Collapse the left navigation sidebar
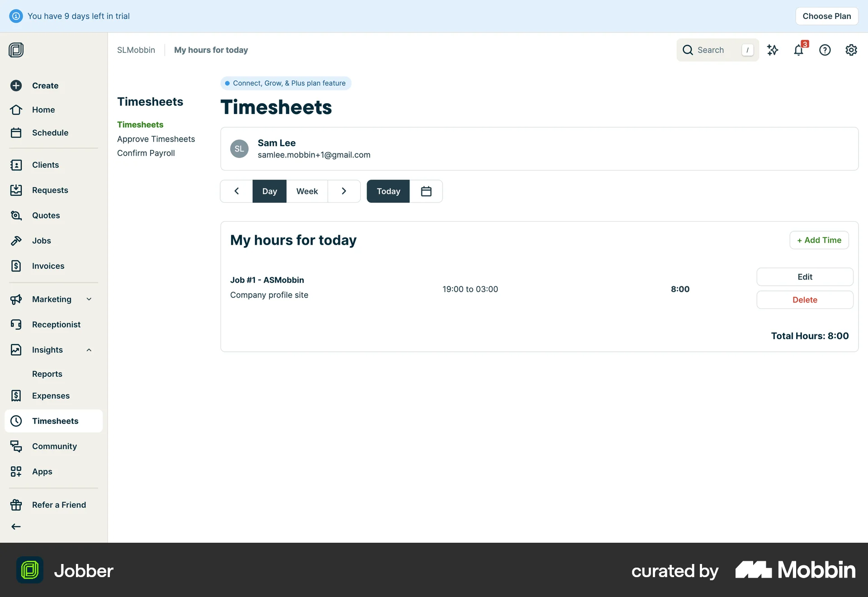 16,526
